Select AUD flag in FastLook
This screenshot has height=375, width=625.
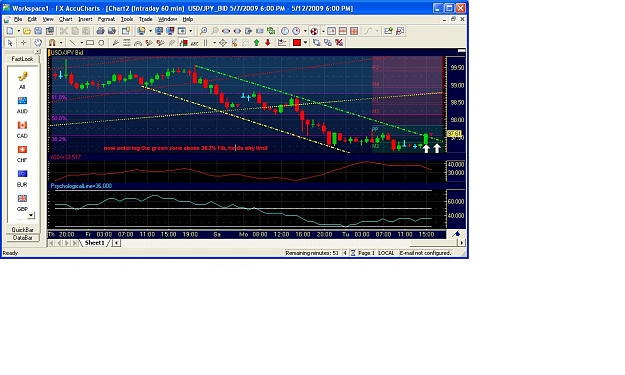(22, 105)
